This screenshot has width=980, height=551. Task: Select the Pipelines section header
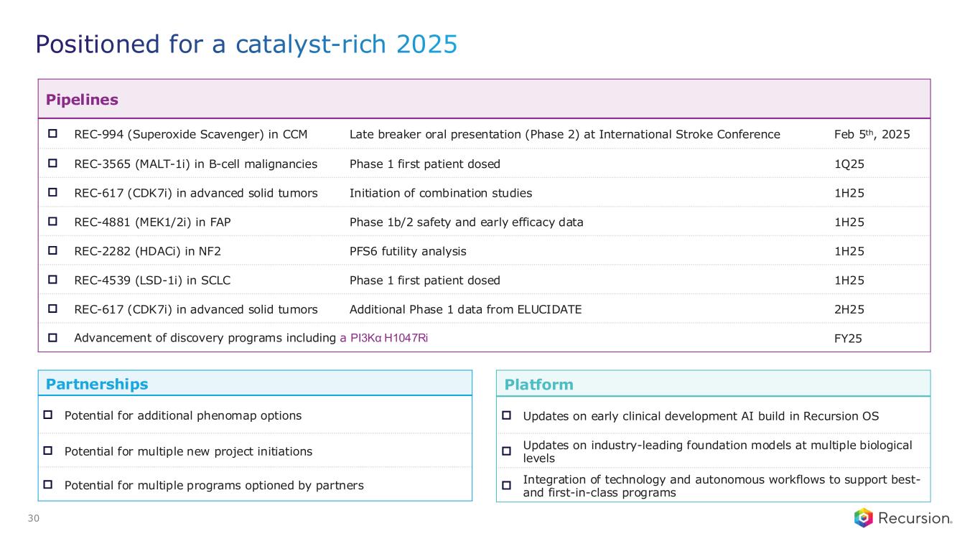tap(82, 100)
